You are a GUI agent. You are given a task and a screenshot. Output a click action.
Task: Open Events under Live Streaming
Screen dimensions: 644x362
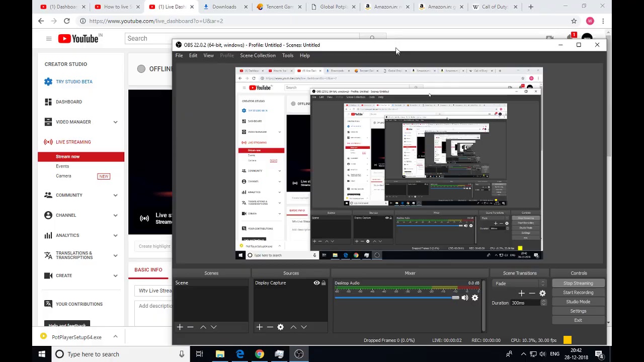(x=62, y=166)
